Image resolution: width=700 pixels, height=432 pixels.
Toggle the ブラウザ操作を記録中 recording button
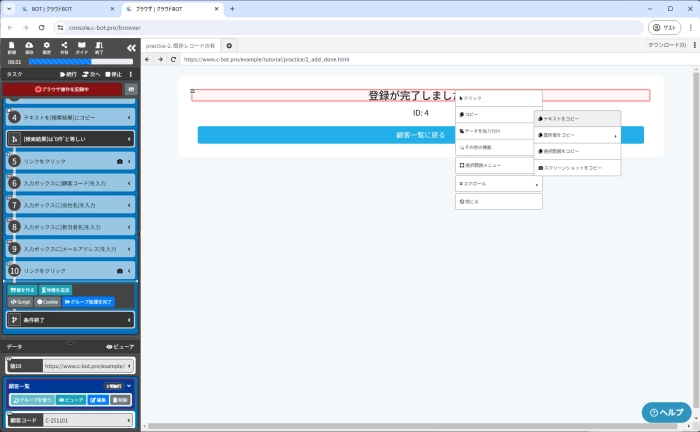pos(60,89)
